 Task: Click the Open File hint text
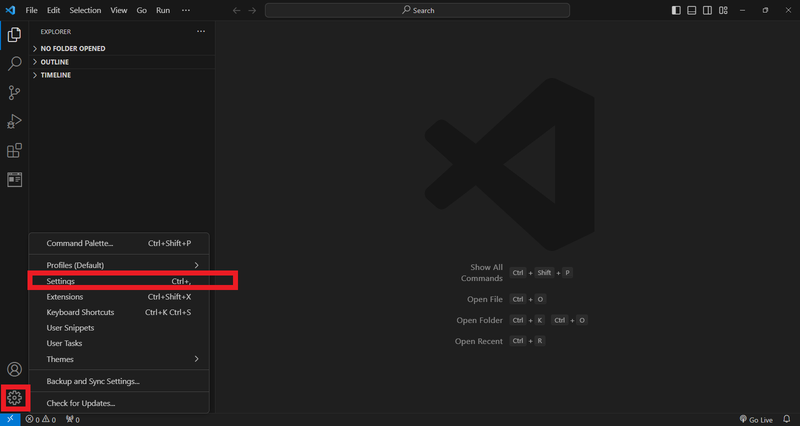pyautogui.click(x=485, y=299)
